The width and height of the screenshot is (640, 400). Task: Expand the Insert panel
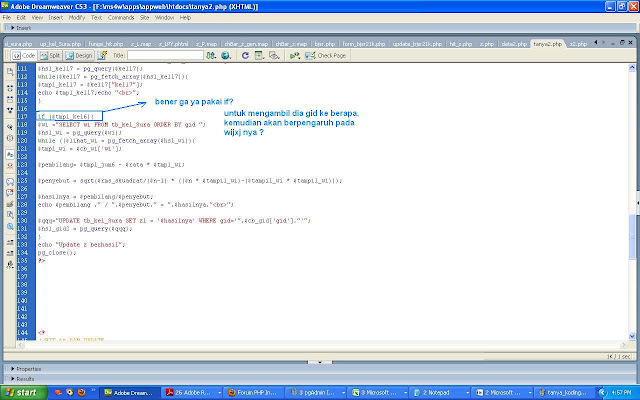coord(21,28)
